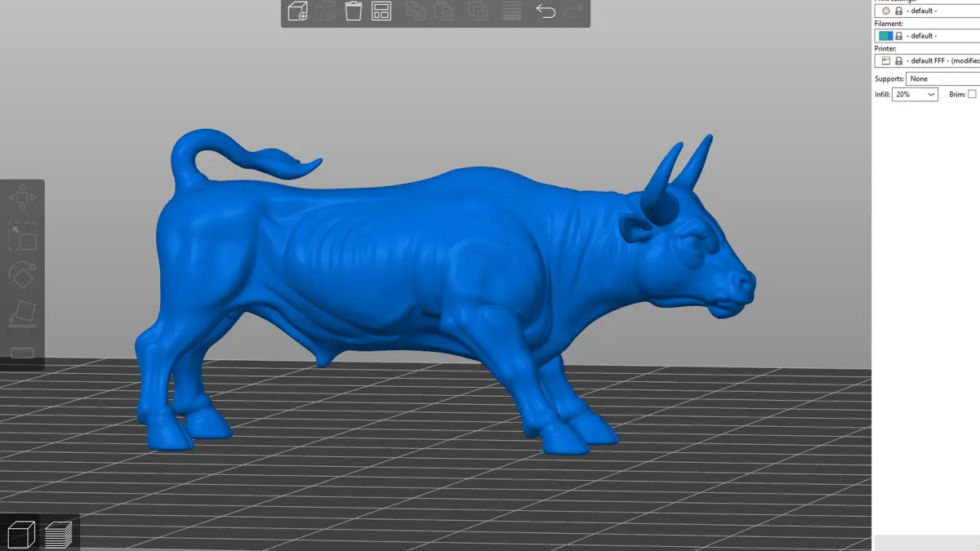The height and width of the screenshot is (551, 980).
Task: Click the greyed Delete selected object icon
Action: [x=325, y=11]
